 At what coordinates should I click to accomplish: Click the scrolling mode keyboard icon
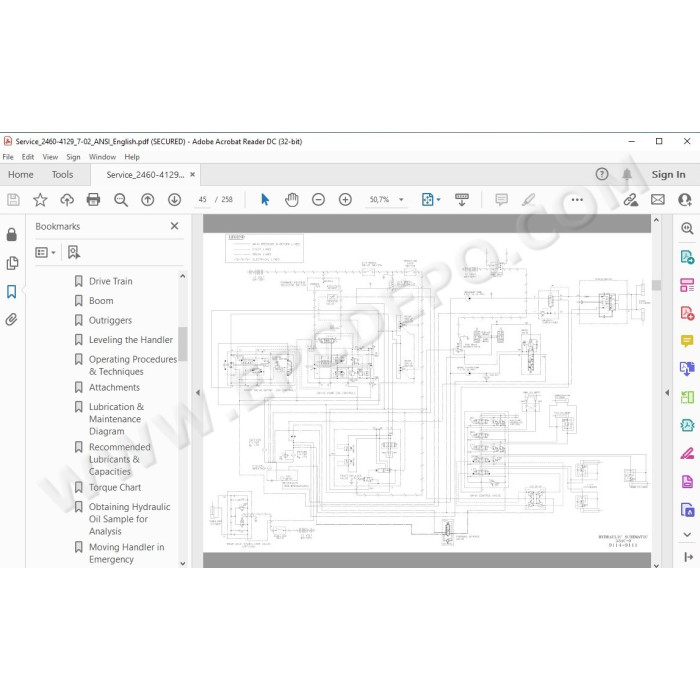(462, 200)
